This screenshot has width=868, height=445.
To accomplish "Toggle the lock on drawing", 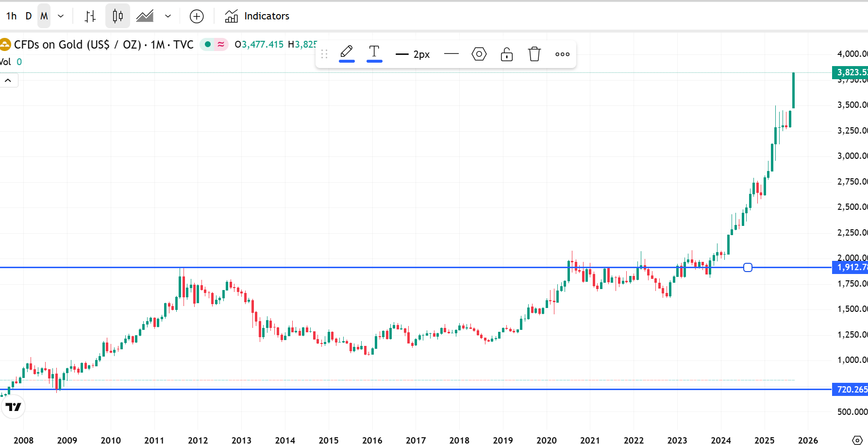I will [x=507, y=54].
